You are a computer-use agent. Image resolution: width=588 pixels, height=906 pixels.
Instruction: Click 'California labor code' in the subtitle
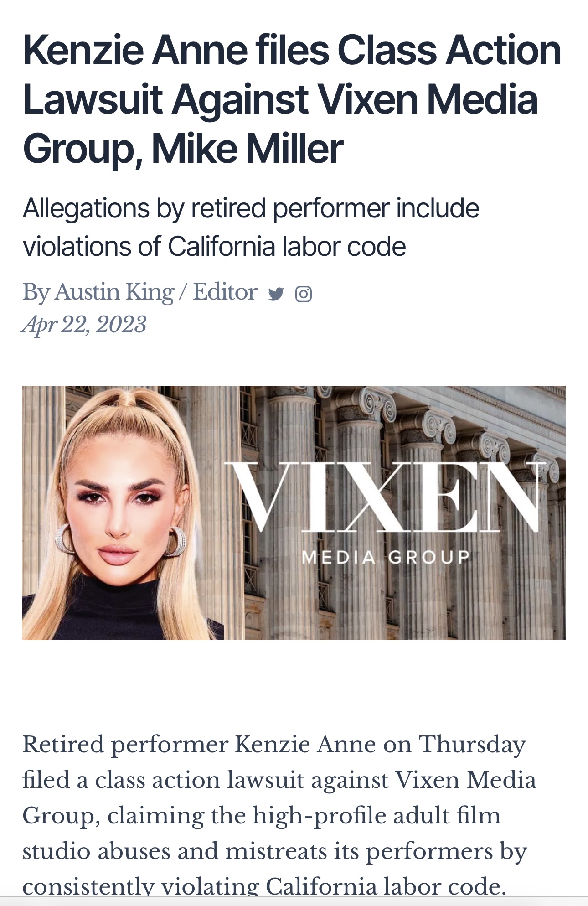point(287,247)
